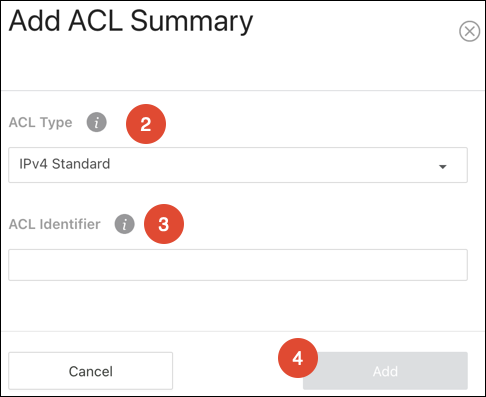Open the ACL Identifier info tooltip icon
This screenshot has height=397, width=486.
(x=125, y=224)
